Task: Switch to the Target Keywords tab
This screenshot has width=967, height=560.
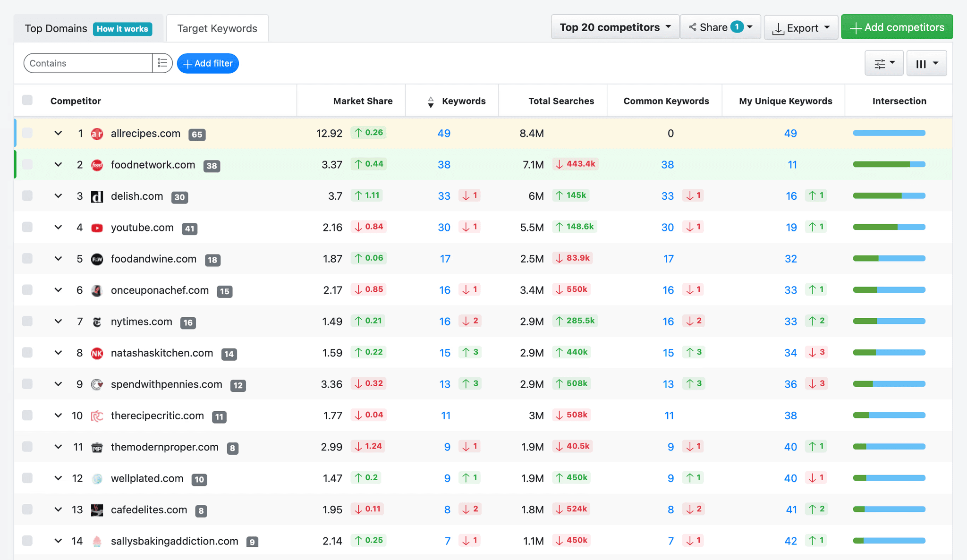Action: coord(217,28)
